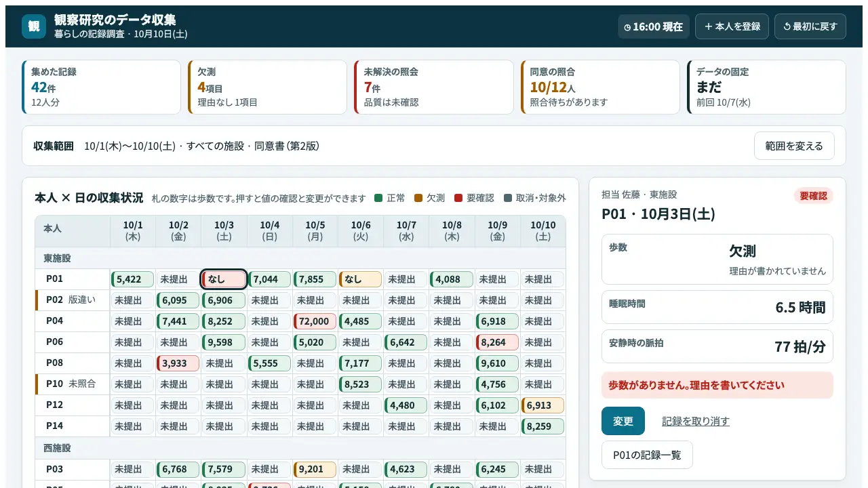The image size is (868, 488).
Task: Select the P02 版違い row header
Action: tap(73, 300)
